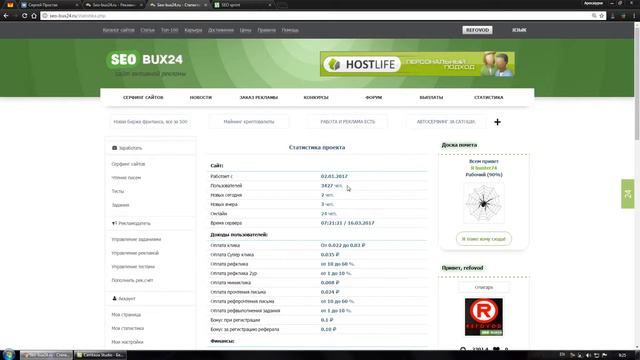Click the HOSTLIFE banner advertisement
Image resolution: width=640 pixels, height=360 pixels.
coord(417,64)
